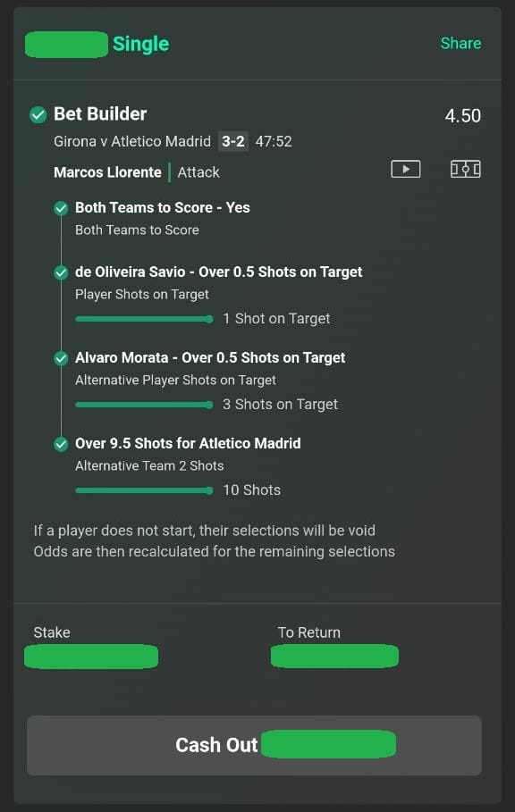Click the 3-2 live score badge
This screenshot has width=515, height=812.
coord(233,141)
